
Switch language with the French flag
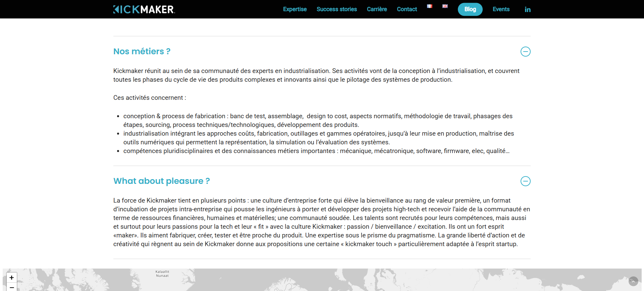[429, 6]
